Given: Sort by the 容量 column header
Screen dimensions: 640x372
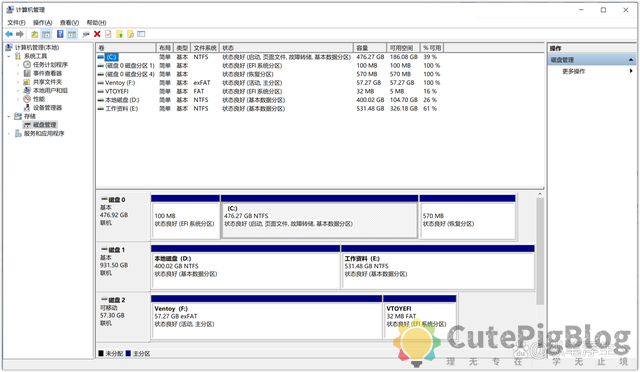Looking at the screenshot, I should (370, 48).
